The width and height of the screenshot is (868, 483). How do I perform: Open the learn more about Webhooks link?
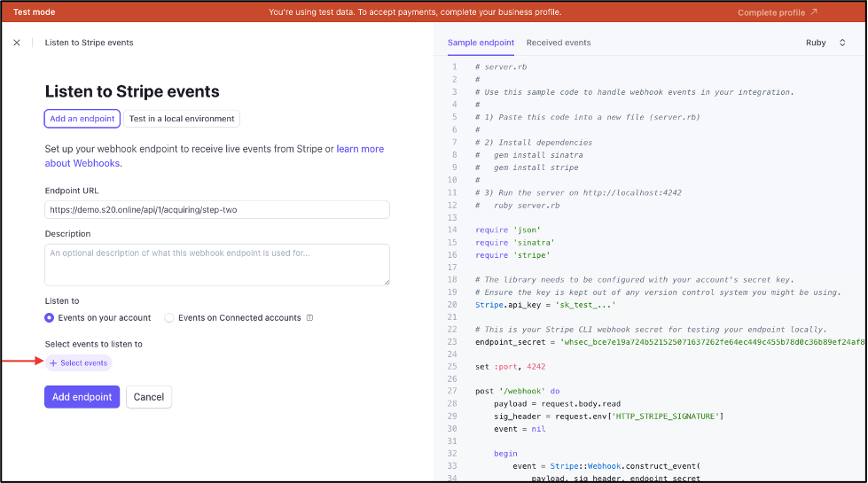215,156
